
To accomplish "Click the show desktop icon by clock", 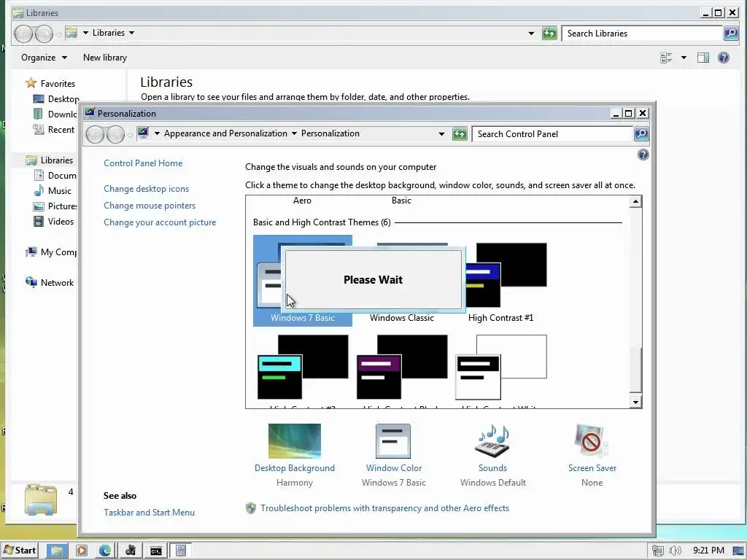I will tap(738, 551).
